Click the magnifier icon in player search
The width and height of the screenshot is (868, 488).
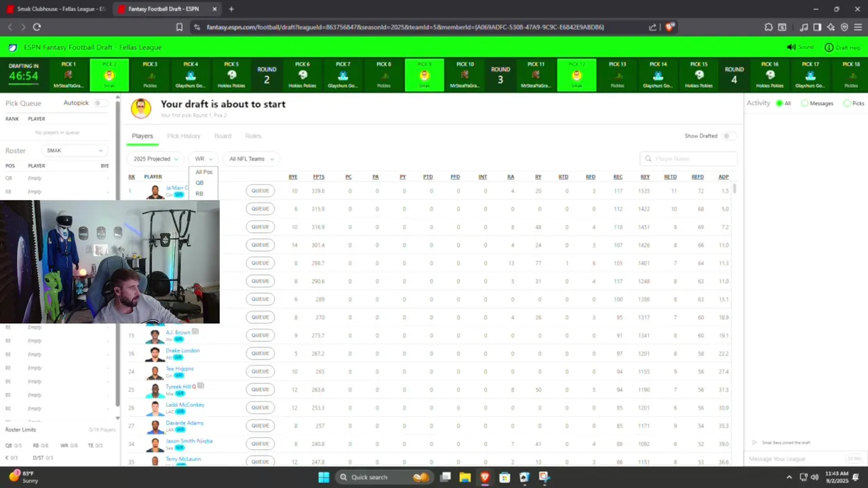coord(648,159)
